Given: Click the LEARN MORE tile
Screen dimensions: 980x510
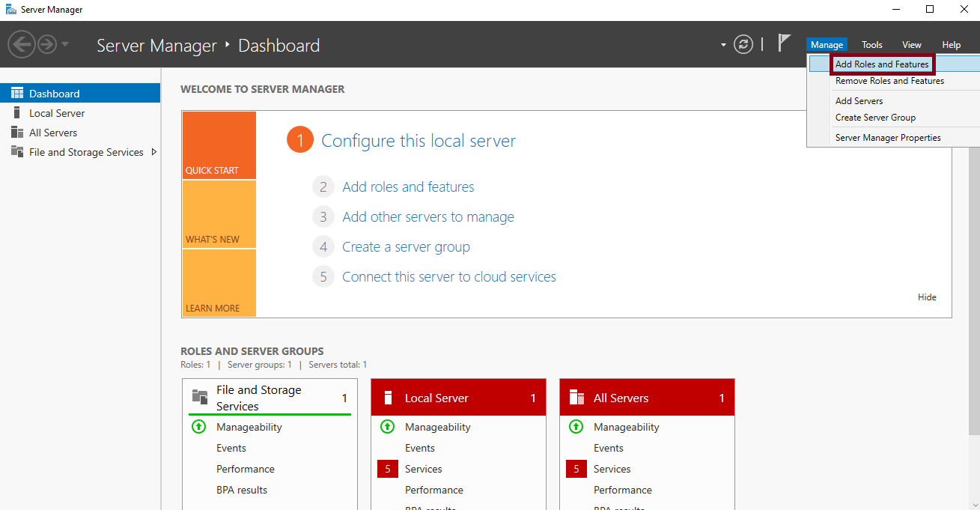Looking at the screenshot, I should (x=219, y=283).
